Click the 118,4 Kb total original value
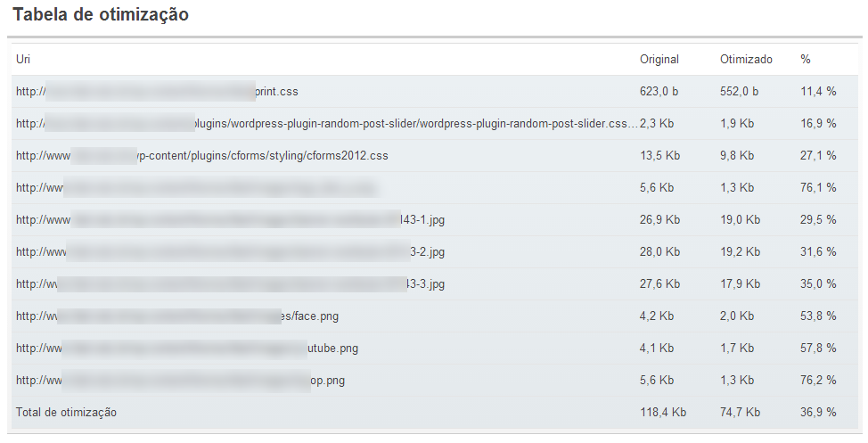 tap(663, 413)
